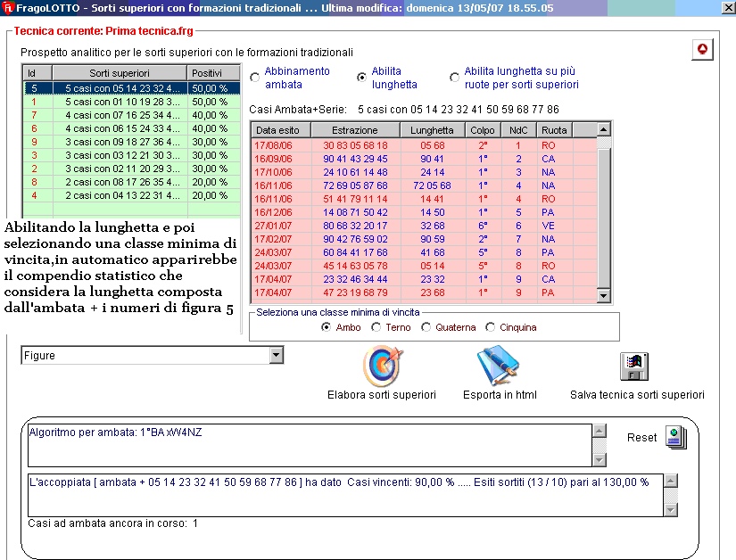The height and width of the screenshot is (560, 736).
Task: Click the Elabora sorti superiori target icon
Action: (x=382, y=366)
